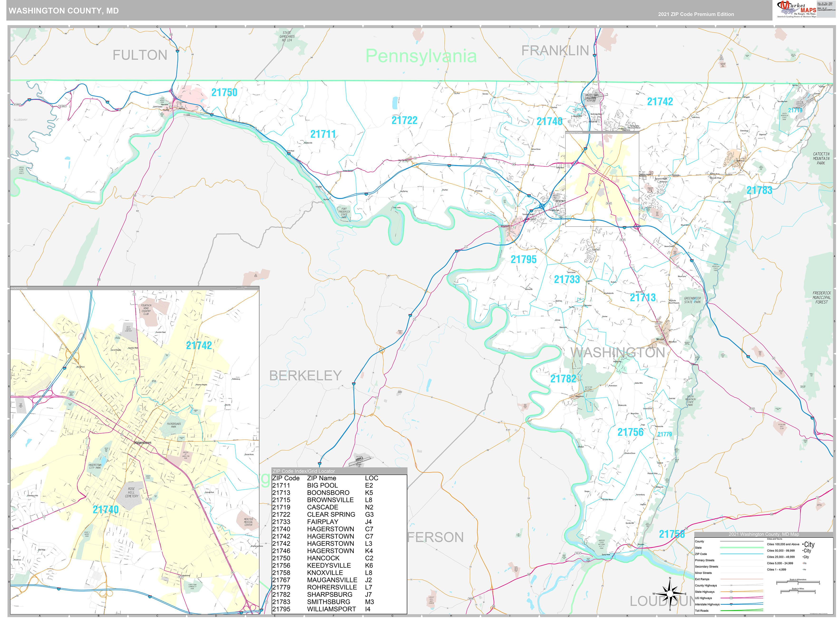840x618 pixels.
Task: Click the Scale in Kilometers bar
Action: 798,582
